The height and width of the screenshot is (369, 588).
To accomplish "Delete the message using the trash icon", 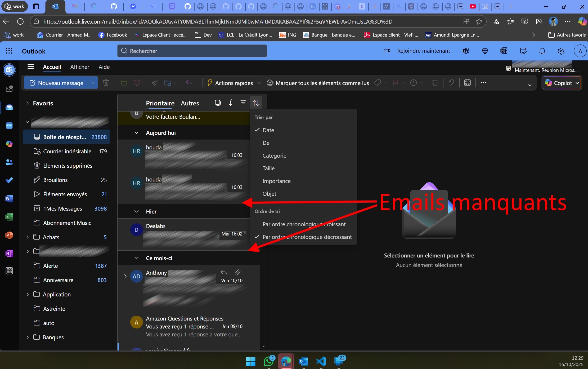I will (106, 83).
